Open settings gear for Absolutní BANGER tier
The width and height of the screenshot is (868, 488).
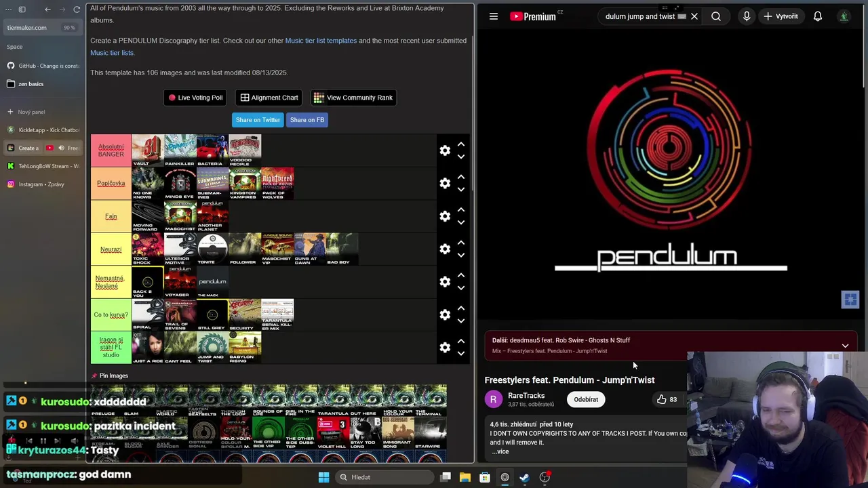(445, 150)
